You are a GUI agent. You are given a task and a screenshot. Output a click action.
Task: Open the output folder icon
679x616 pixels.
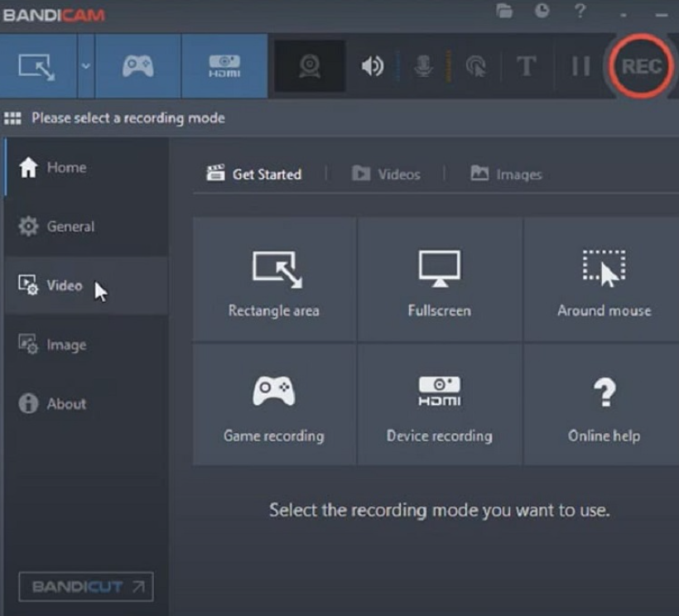click(504, 11)
